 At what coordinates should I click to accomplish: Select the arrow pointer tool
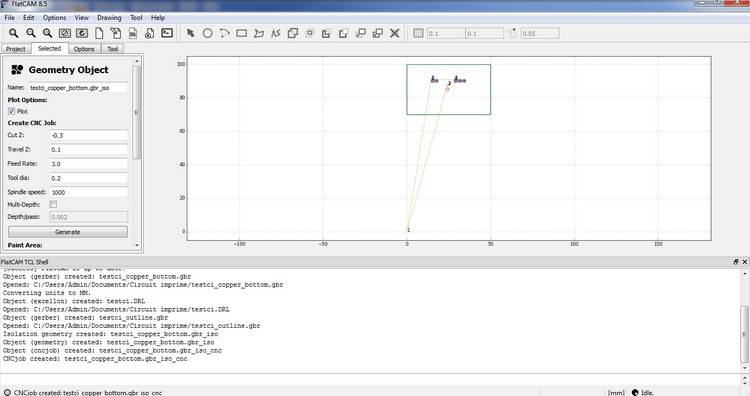pos(190,33)
